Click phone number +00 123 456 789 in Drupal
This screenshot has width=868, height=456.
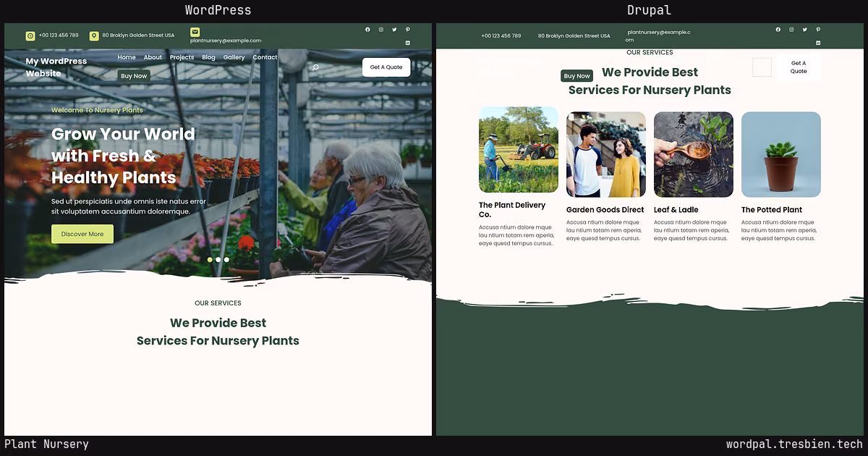pos(501,35)
